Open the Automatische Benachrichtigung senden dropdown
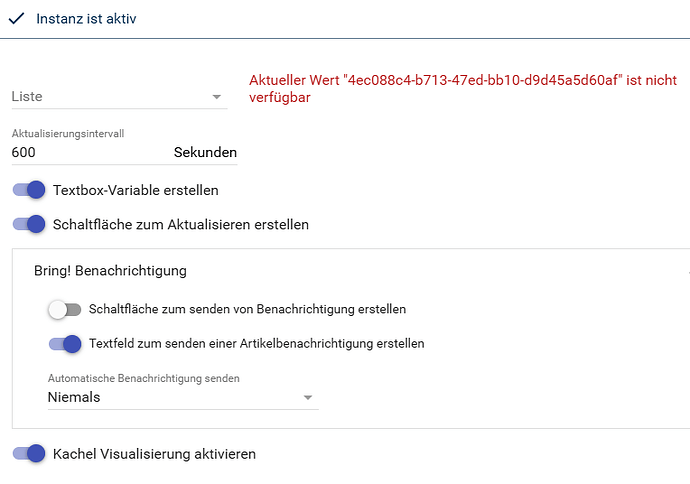 tap(183, 397)
